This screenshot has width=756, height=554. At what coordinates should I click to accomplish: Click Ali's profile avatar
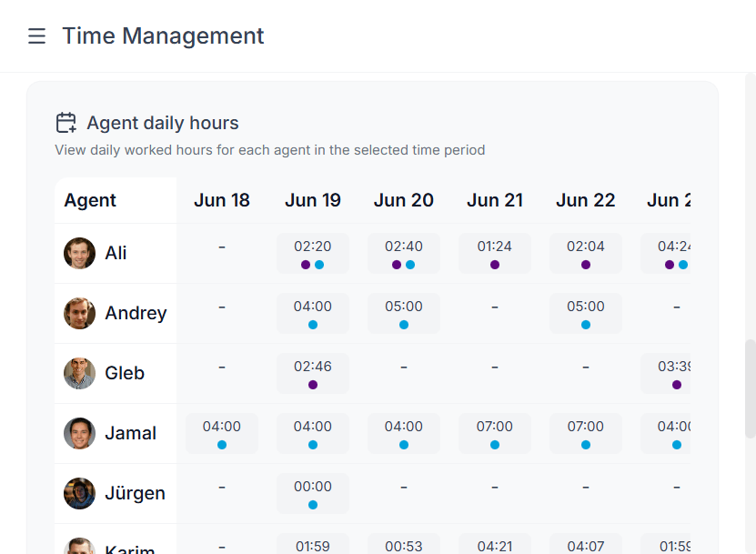tap(80, 253)
